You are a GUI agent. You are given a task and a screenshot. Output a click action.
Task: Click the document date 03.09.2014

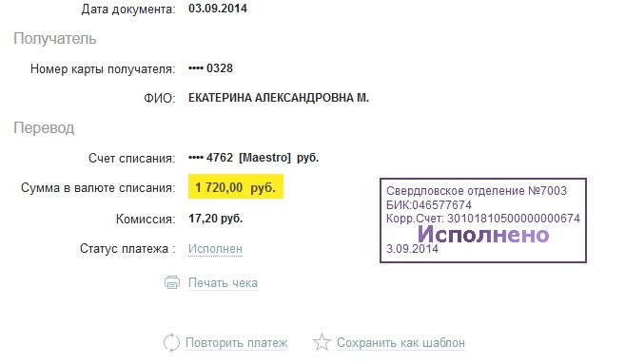tap(218, 9)
